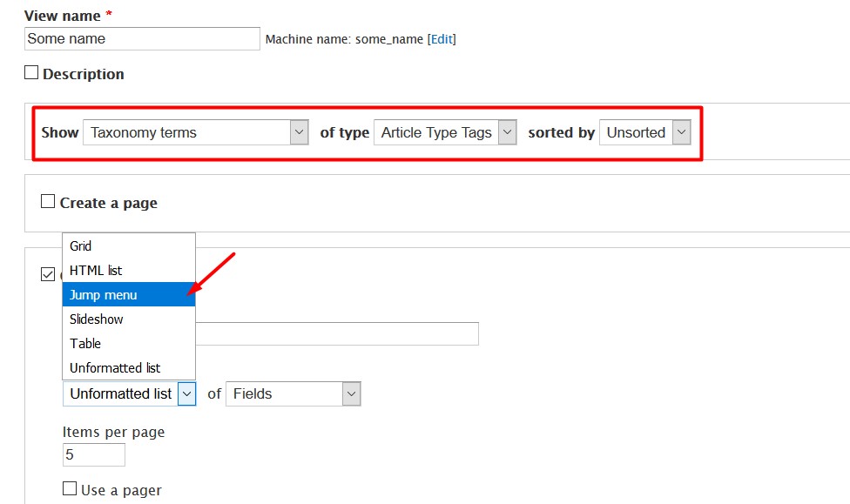Open the Show Taxonomy terms dropdown
The height and width of the screenshot is (504, 850).
pos(196,132)
